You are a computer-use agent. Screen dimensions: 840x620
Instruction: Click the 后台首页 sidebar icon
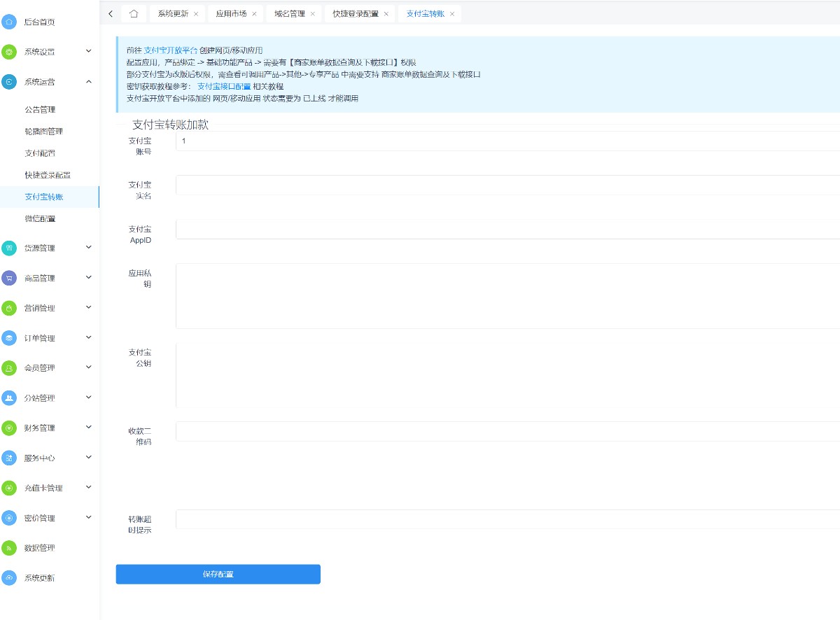(x=9, y=22)
